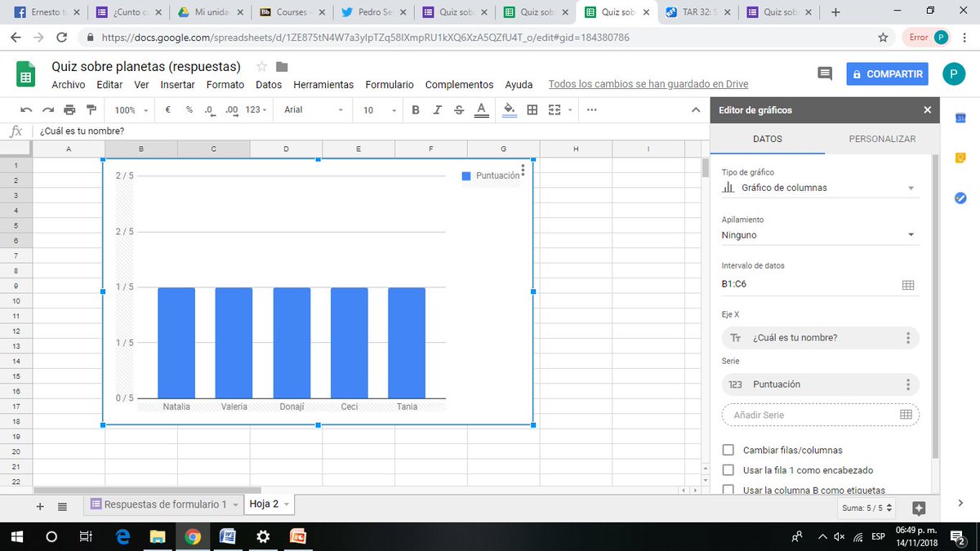
Task: Open the zoom 100% dropdown
Action: (x=131, y=110)
